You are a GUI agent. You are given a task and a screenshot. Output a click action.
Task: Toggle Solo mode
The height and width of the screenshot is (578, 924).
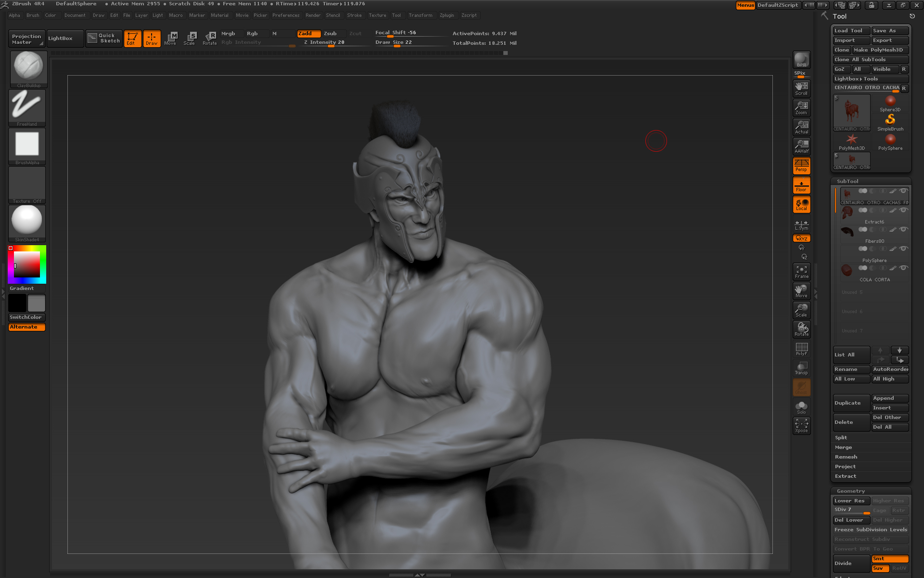click(801, 407)
